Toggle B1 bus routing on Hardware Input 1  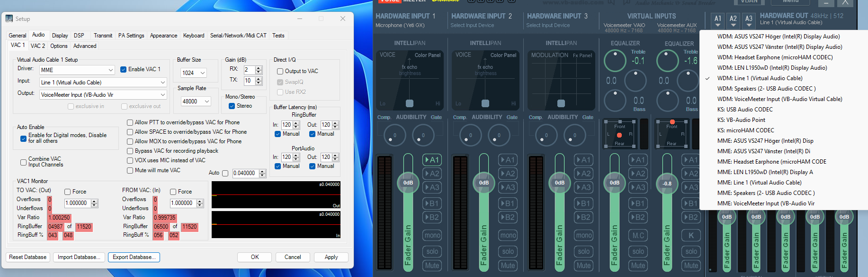(432, 203)
